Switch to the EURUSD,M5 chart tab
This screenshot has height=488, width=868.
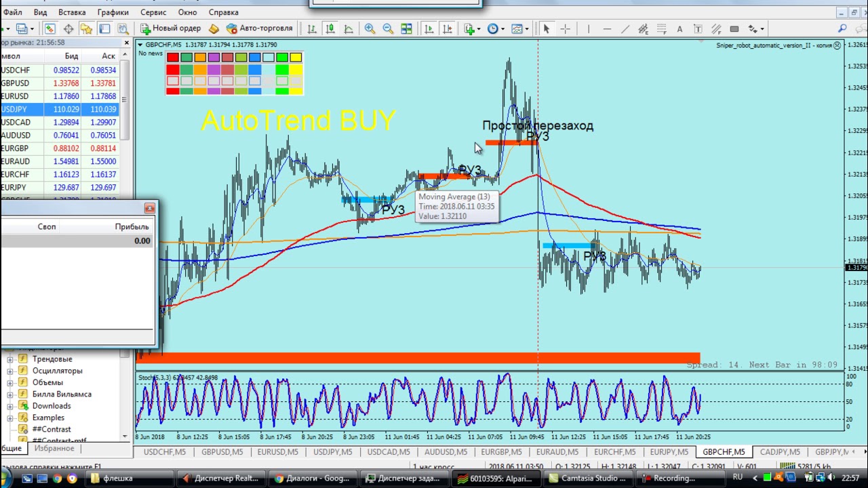pyautogui.click(x=277, y=452)
